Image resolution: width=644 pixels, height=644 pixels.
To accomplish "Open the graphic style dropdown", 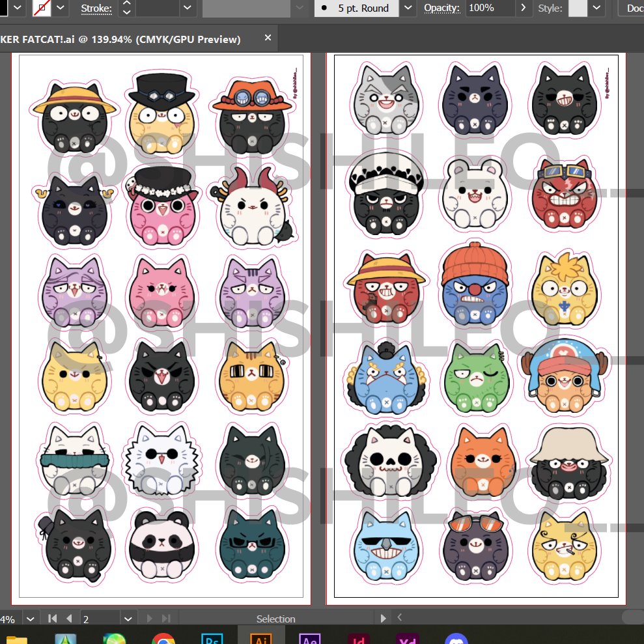I will pos(596,7).
